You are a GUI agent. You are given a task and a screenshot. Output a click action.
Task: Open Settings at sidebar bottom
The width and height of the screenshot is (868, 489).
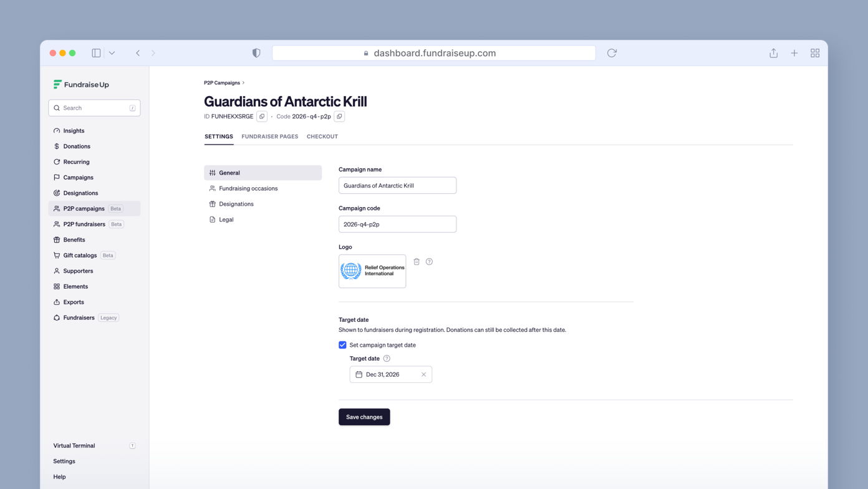64,462
